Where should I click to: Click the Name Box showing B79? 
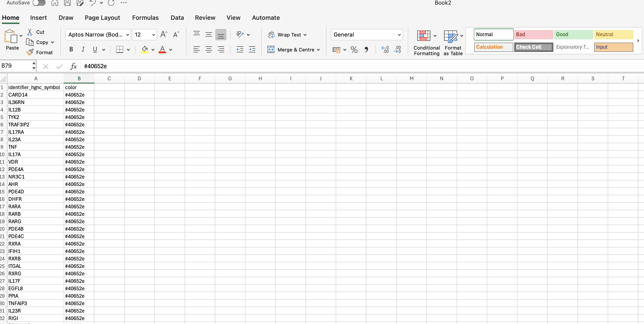click(x=16, y=66)
